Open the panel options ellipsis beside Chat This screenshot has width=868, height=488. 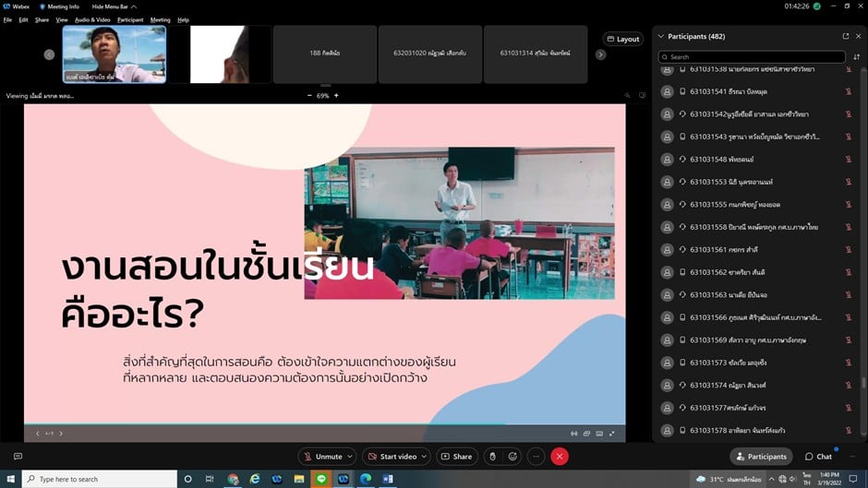[x=852, y=457]
